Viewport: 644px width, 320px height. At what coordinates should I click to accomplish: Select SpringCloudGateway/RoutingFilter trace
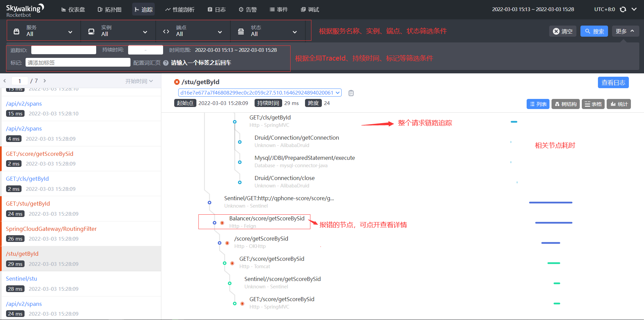(81, 234)
